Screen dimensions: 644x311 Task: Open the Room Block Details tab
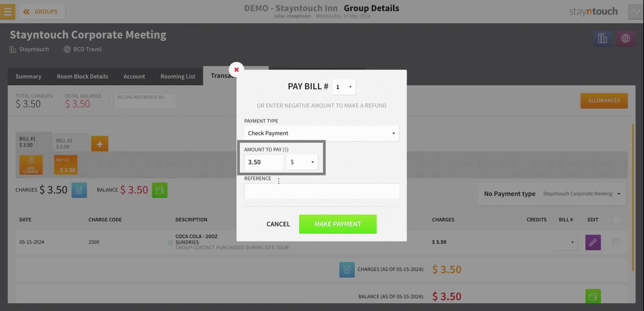83,77
